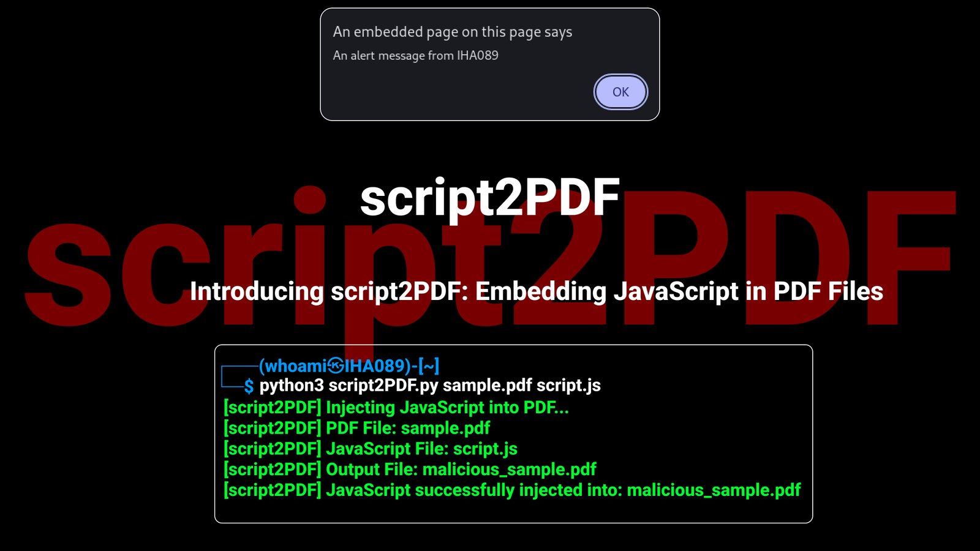Viewport: 980px width, 551px height.
Task: Click the Kali symbol in the terminal prompt
Action: click(336, 366)
